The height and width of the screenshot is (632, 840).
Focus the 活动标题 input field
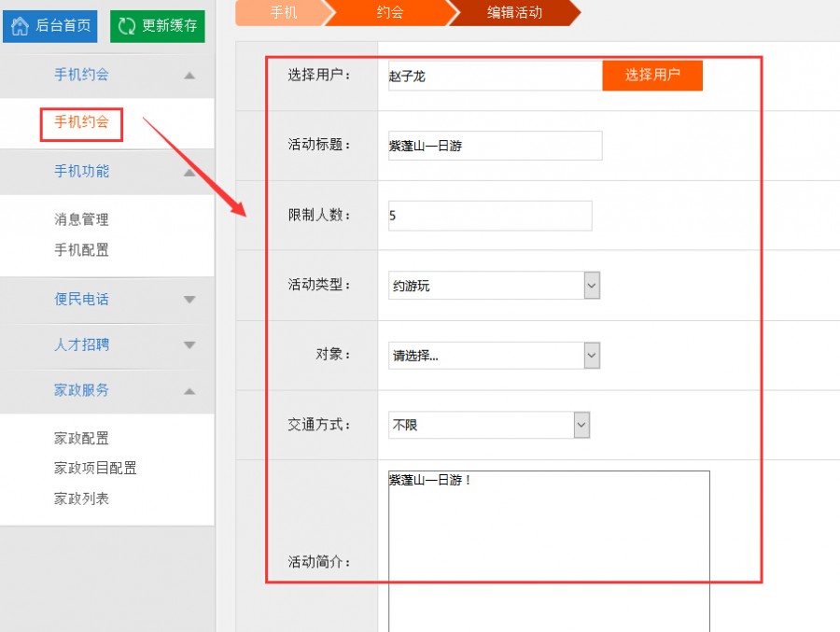496,146
